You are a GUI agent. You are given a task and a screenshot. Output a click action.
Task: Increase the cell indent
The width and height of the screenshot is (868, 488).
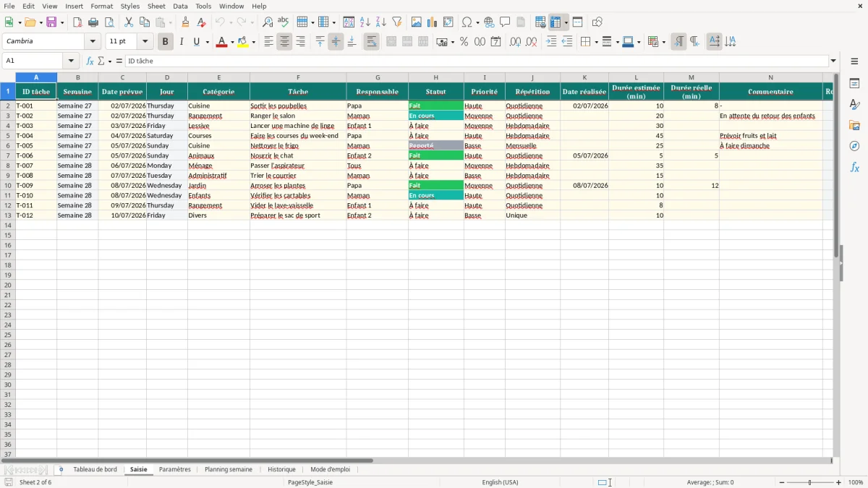click(x=551, y=42)
